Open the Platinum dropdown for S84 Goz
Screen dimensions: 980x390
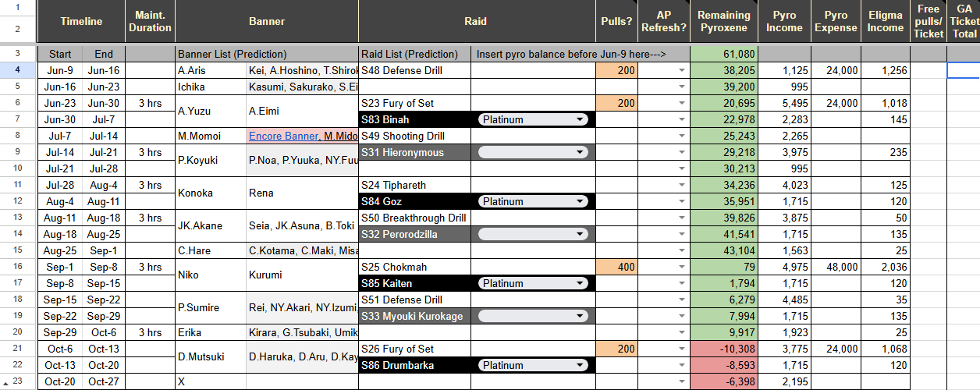click(x=534, y=201)
